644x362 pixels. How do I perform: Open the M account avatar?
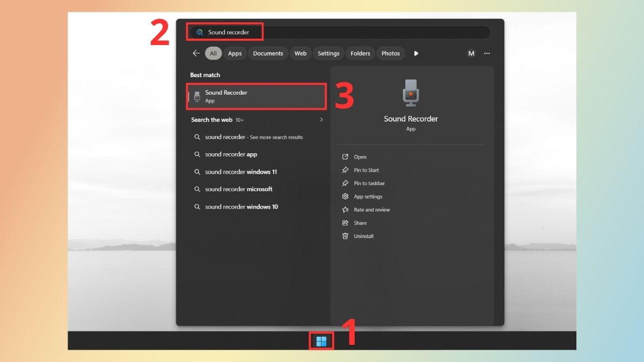click(x=471, y=53)
